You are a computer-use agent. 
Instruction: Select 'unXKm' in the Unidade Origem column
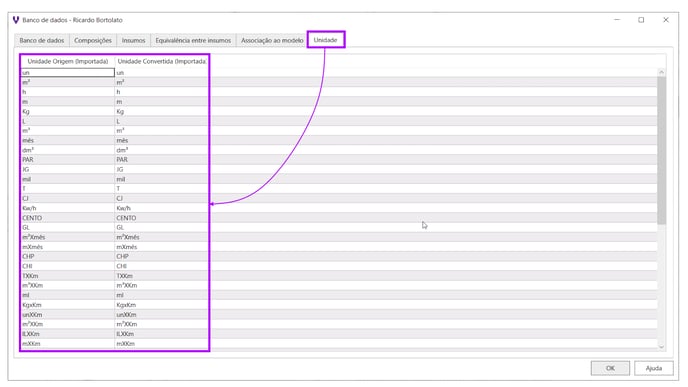pos(68,314)
